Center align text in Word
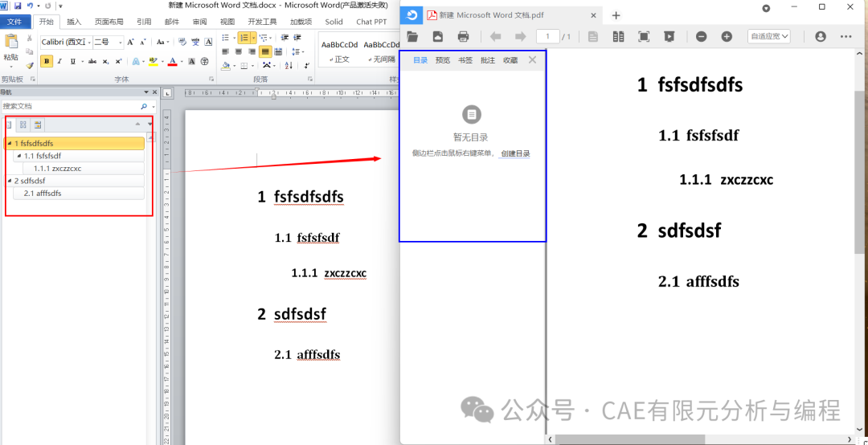Viewport: 868px width, 445px height. click(239, 51)
